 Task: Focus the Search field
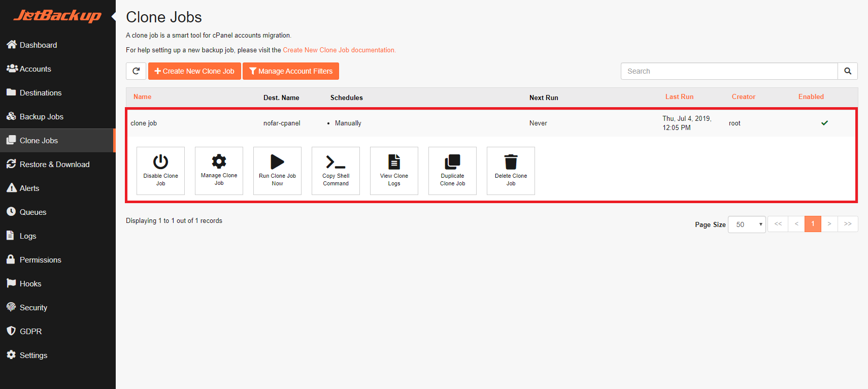[x=729, y=71]
